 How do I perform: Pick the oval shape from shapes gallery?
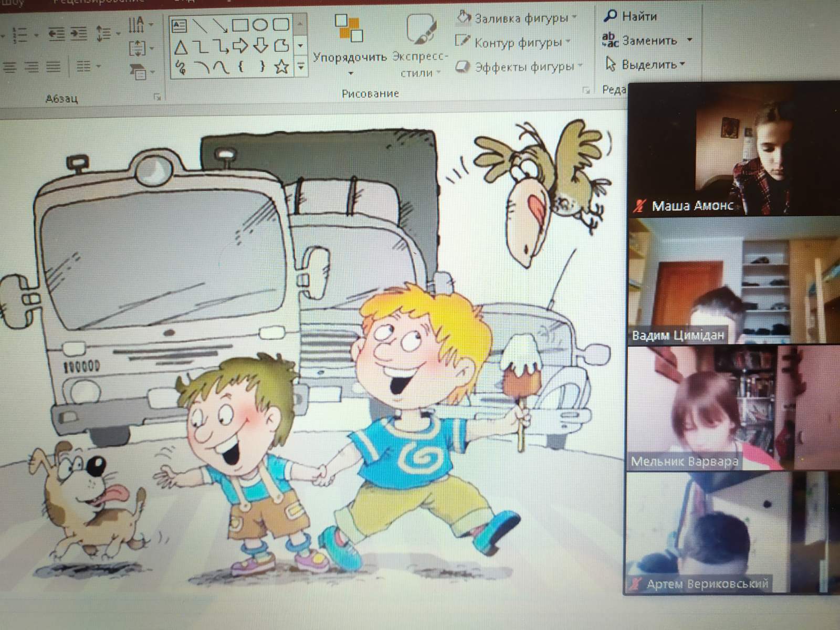260,25
